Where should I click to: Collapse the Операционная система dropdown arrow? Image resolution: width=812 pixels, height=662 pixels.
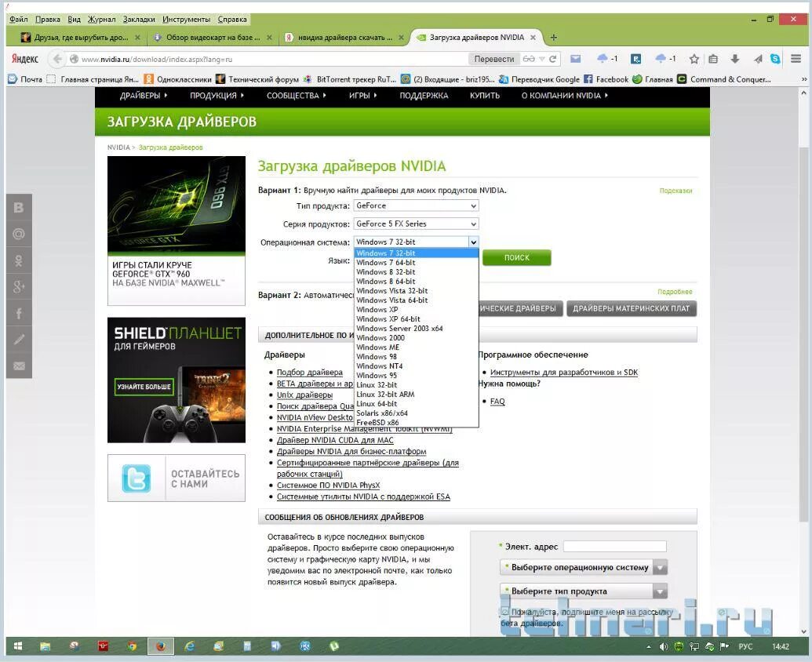[473, 242]
